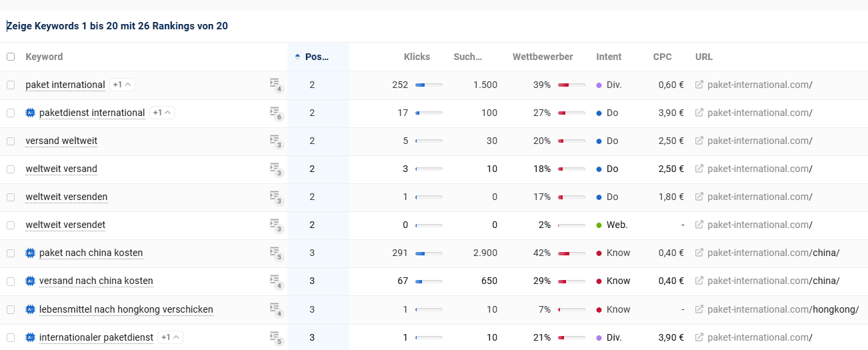868x350 pixels.
Task: Expand +1 rankings for internationaler paketdienst
Action: click(x=171, y=337)
